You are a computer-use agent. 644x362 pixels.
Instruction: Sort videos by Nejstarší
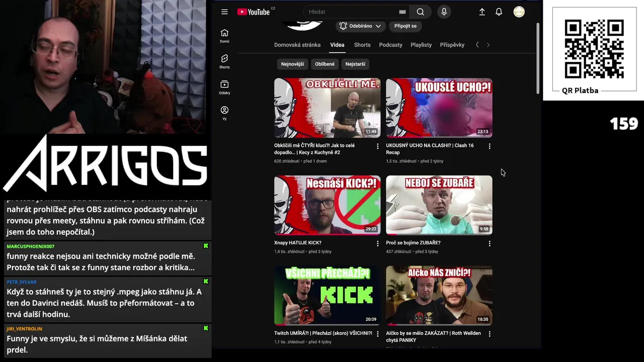pyautogui.click(x=355, y=64)
